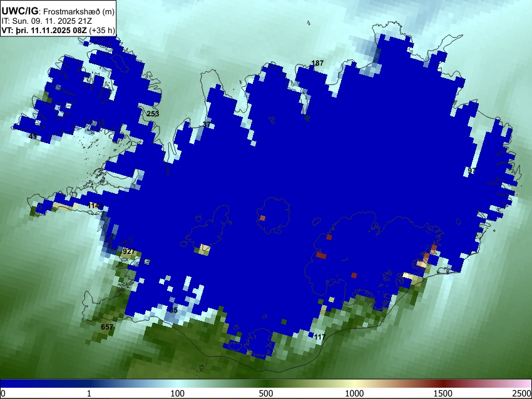Click the station value 657 in the southwest

pos(107,327)
